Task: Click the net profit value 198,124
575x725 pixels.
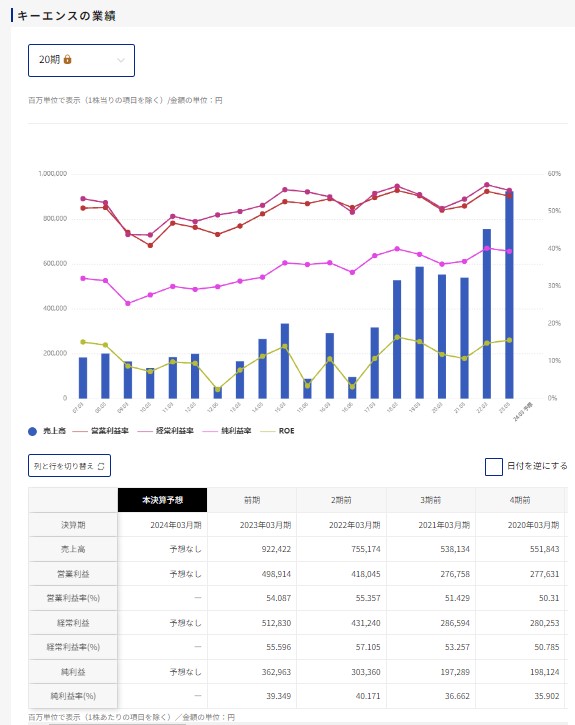Action: point(544,672)
